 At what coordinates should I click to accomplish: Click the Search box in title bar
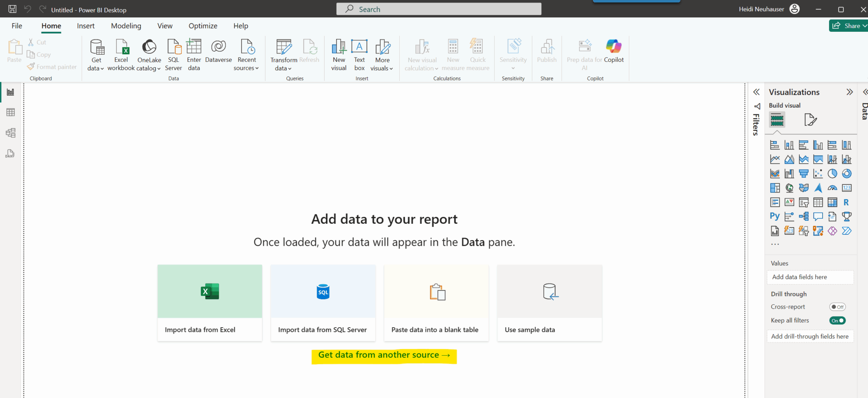tap(439, 9)
